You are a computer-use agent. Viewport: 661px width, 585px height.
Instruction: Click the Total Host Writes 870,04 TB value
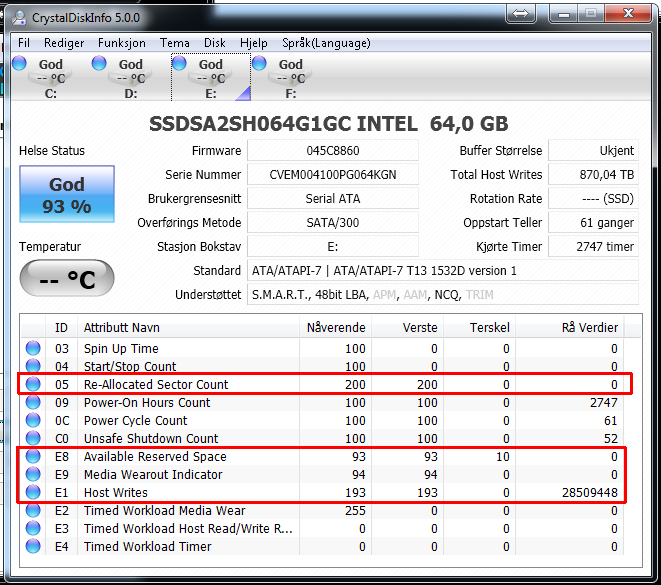(x=594, y=174)
